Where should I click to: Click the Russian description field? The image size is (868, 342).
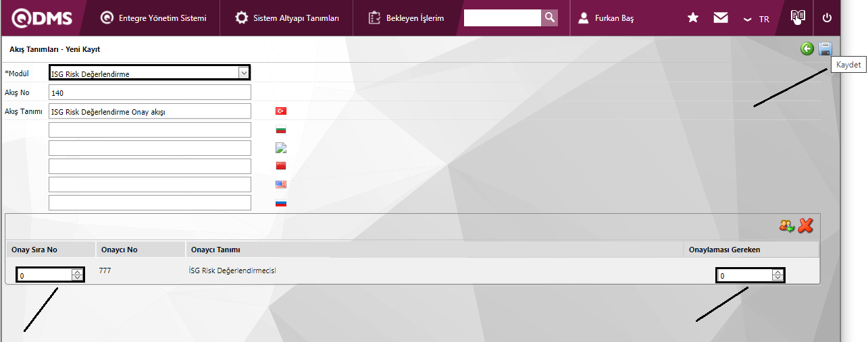[149, 202]
